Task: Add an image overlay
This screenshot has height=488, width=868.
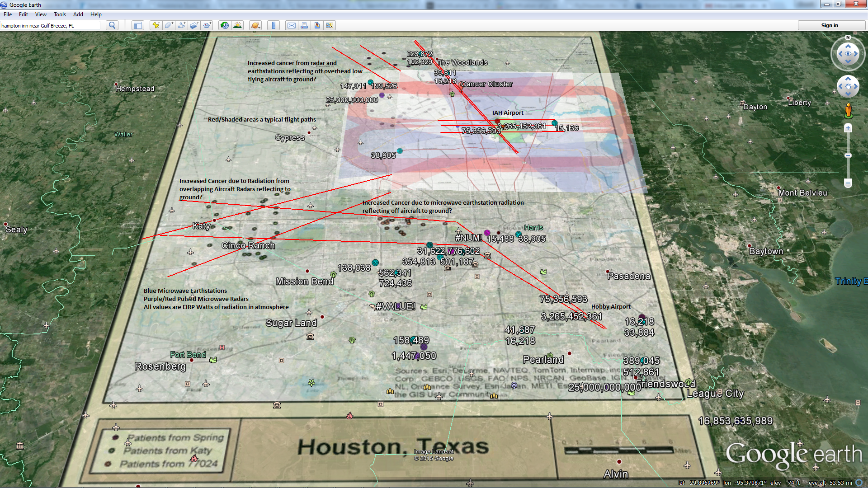Action: tap(194, 25)
